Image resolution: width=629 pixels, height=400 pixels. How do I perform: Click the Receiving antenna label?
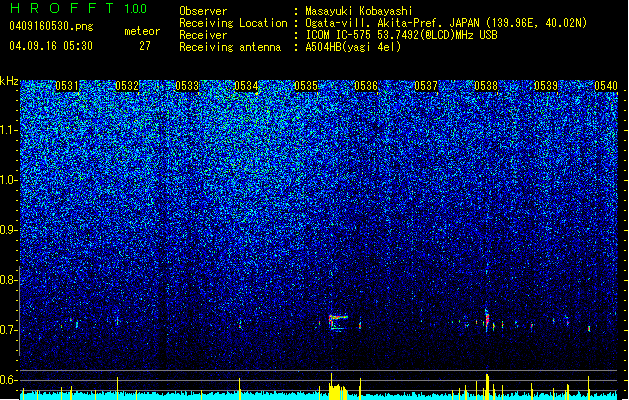(230, 47)
